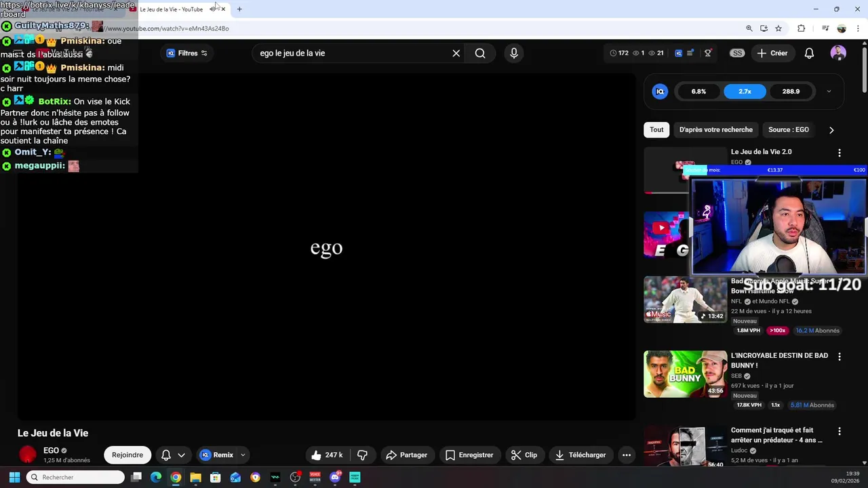This screenshot has height=488, width=868.
Task: Click the EGO channel name below video
Action: tap(51, 450)
